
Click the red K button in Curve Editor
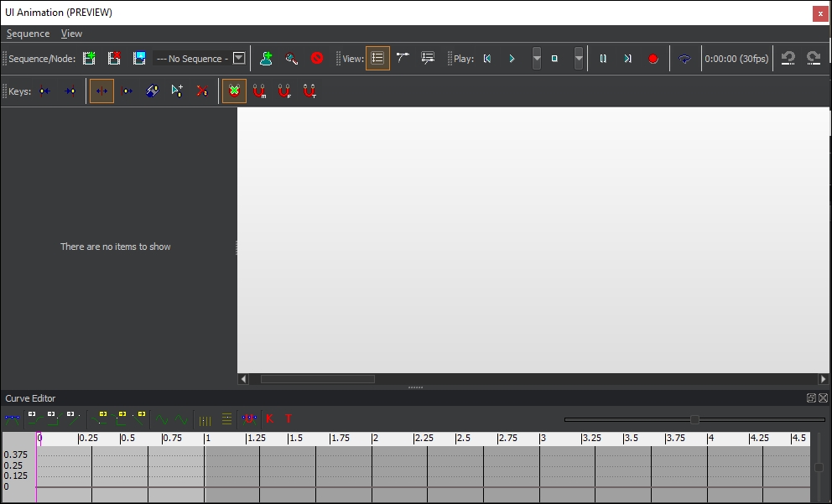(269, 418)
